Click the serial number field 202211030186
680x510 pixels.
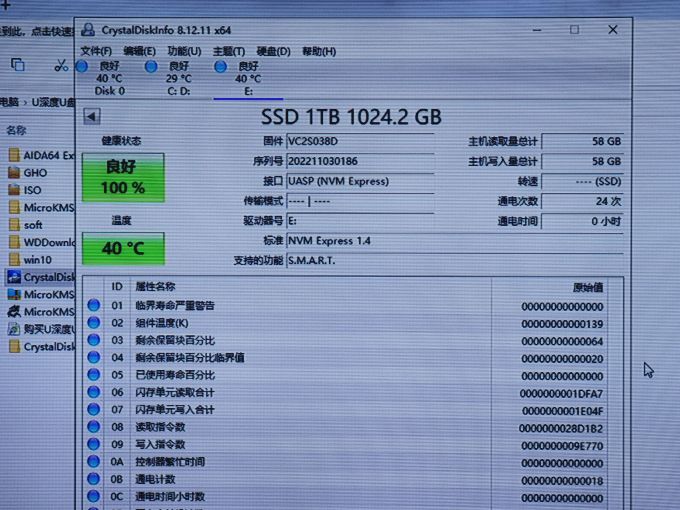point(360,161)
